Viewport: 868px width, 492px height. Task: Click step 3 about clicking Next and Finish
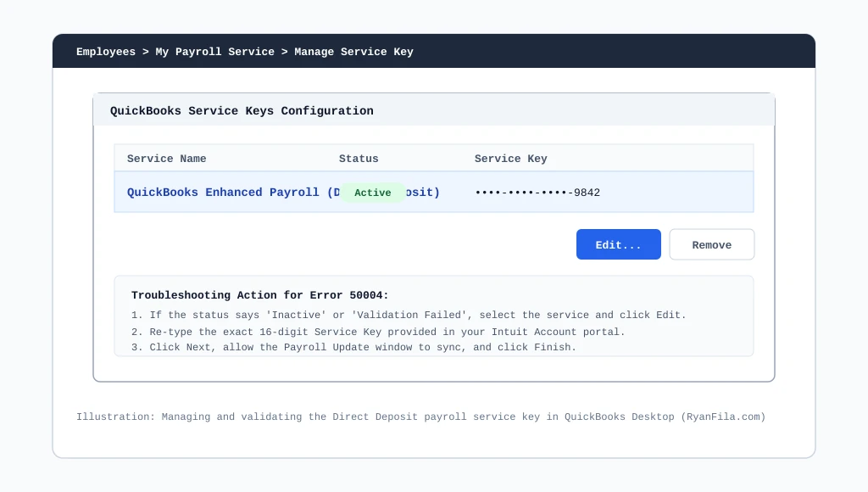tap(353, 347)
